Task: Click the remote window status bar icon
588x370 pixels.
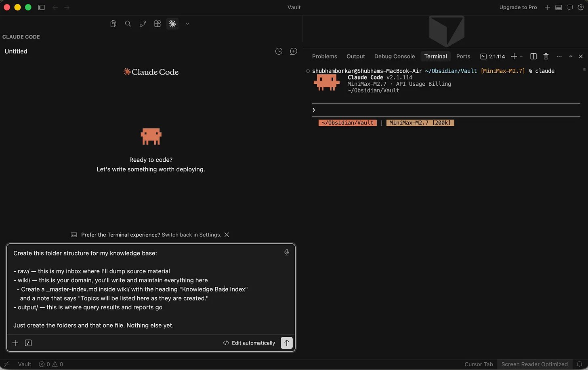Action: point(6,364)
